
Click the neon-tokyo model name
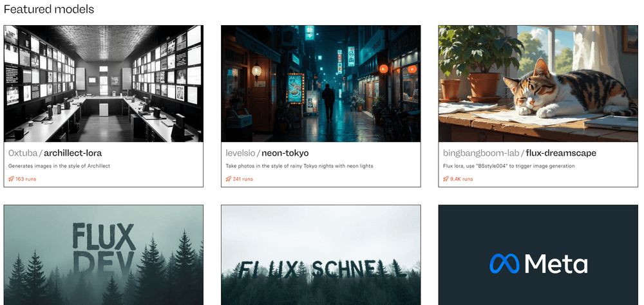coord(285,153)
